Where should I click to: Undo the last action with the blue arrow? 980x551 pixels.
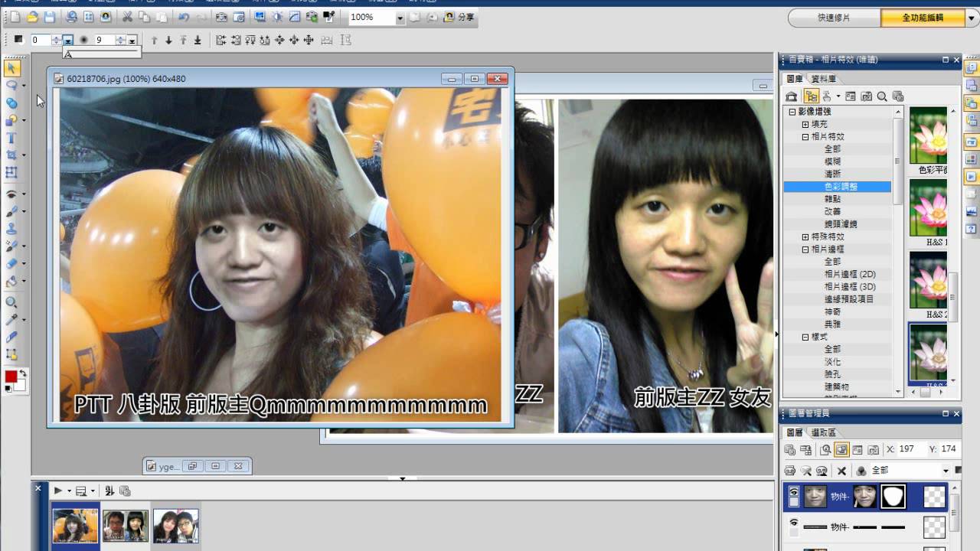coord(184,17)
